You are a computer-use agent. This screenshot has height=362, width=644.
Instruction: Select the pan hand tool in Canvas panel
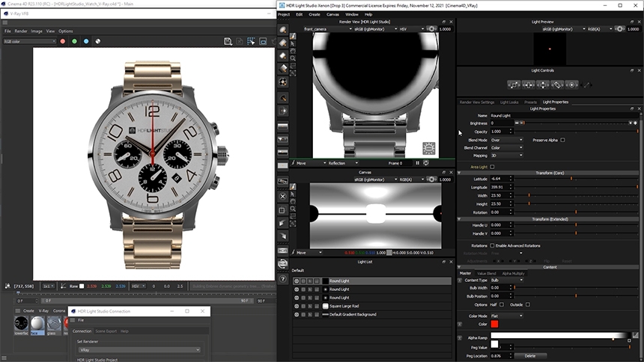click(x=293, y=201)
